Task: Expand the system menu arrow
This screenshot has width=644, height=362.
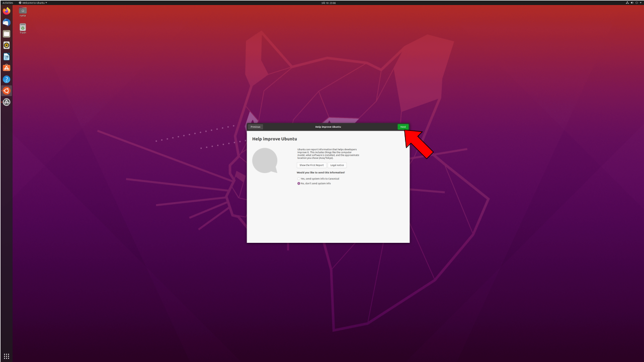Action: point(640,3)
